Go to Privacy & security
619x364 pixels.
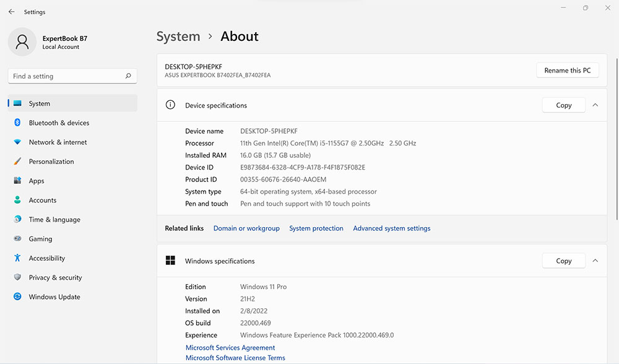72,277
